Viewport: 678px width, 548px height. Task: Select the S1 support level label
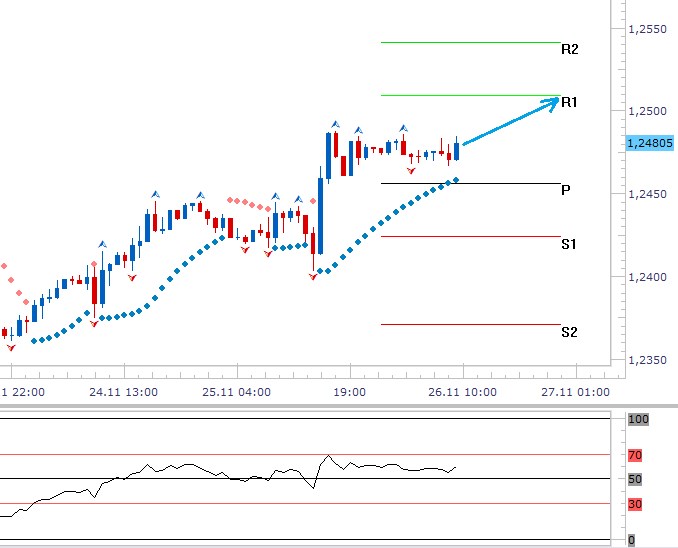coord(568,244)
